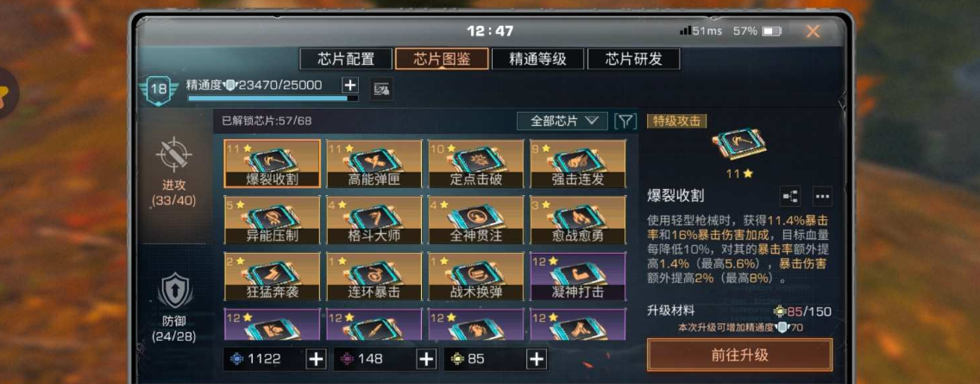The image size is (980, 384).
Task: Open the filter funnel icon
Action: 625,121
